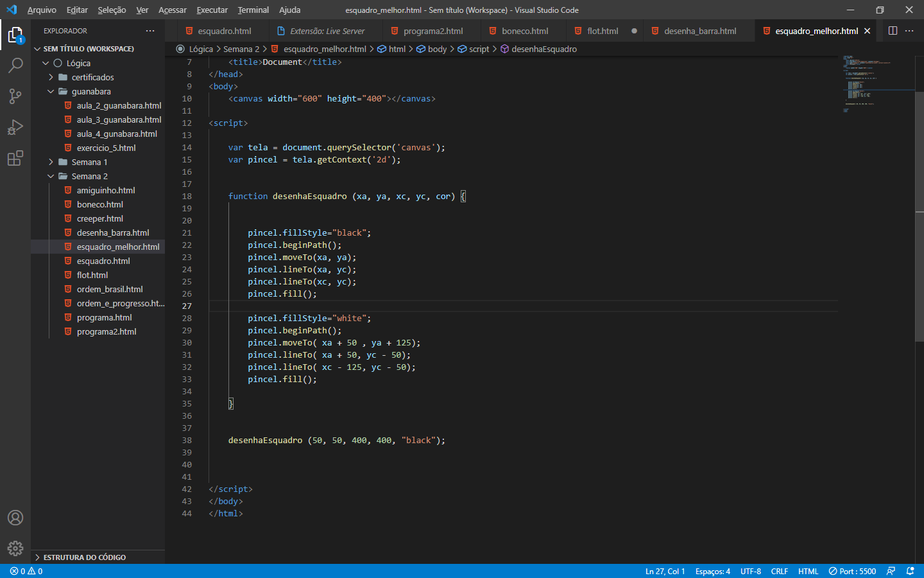The height and width of the screenshot is (578, 924).
Task: Change line ending via CRLF
Action: (779, 571)
